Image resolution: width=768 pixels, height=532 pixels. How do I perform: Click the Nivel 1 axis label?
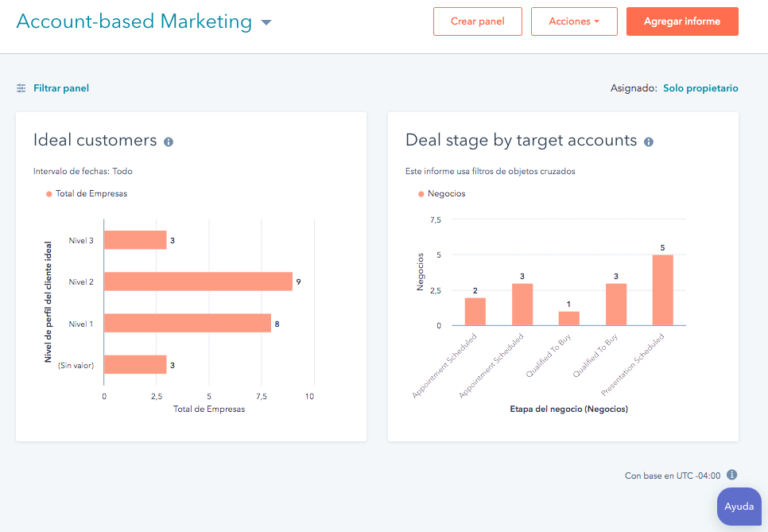tap(81, 324)
